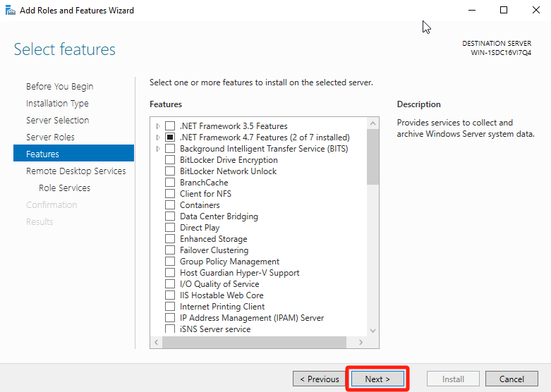The height and width of the screenshot is (392, 551).
Task: Cancel the wizard
Action: tap(511, 379)
